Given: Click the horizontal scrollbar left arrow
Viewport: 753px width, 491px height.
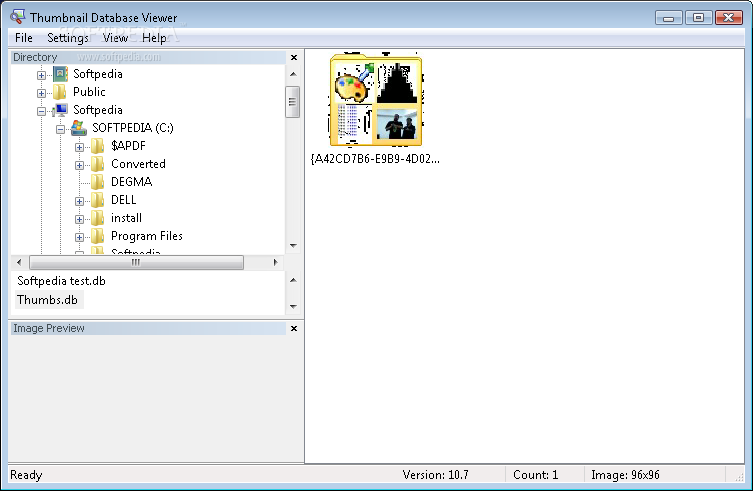Looking at the screenshot, I should tap(19, 262).
